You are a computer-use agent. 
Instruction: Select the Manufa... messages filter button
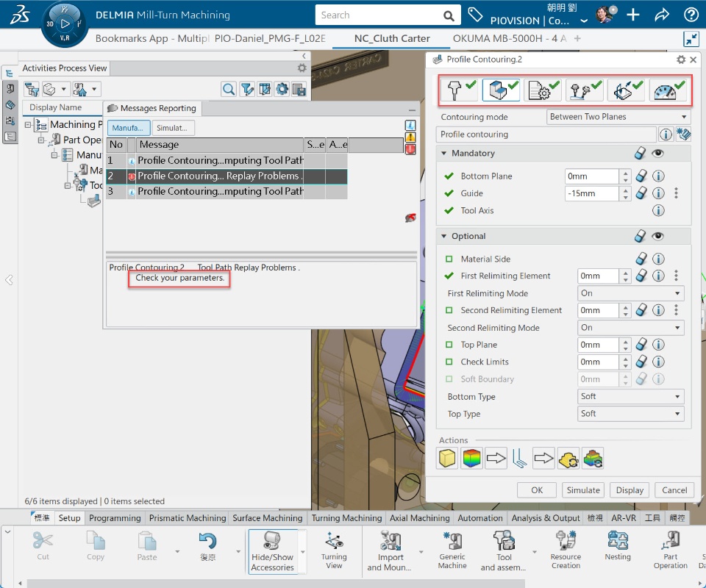click(128, 128)
